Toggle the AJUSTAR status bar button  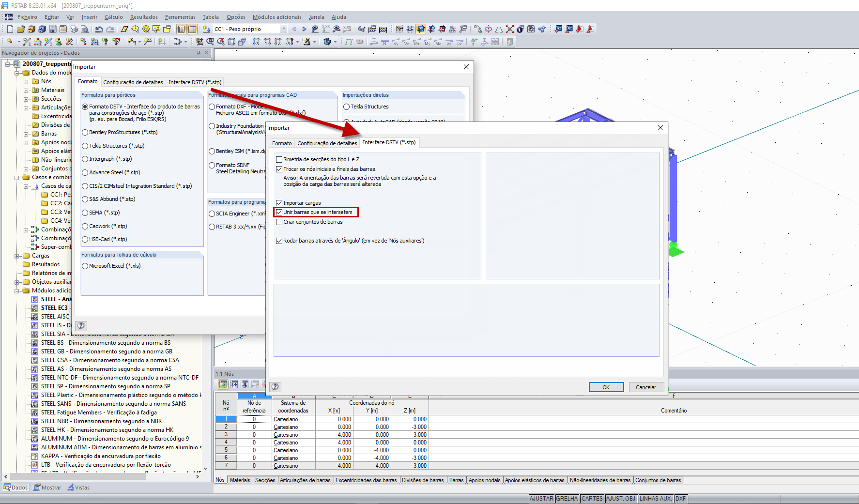541,499
